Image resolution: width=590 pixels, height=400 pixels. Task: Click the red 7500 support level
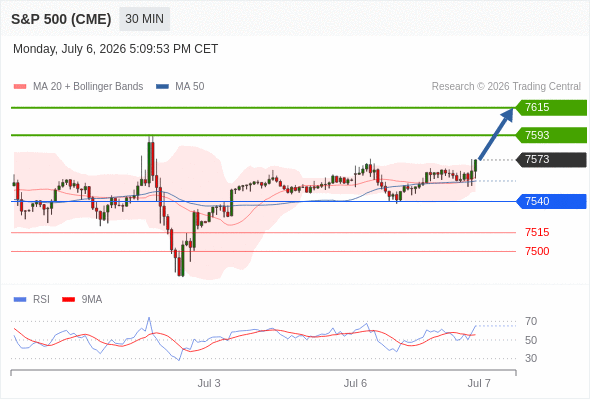[537, 251]
